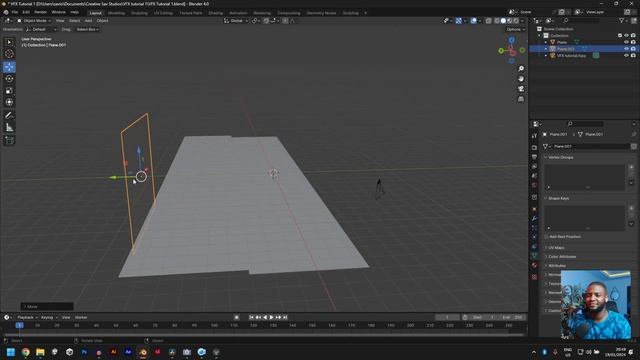Choose the Measure ruler tool
The image size is (640, 360).
pos(9,128)
